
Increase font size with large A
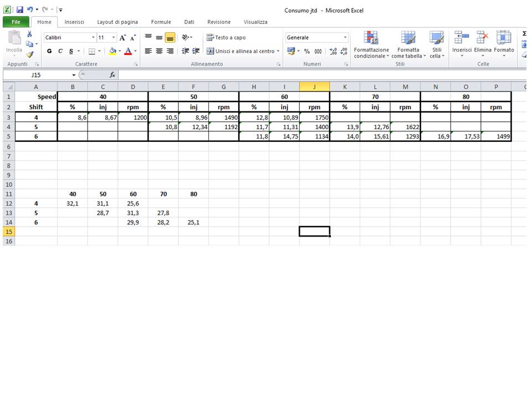[122, 38]
